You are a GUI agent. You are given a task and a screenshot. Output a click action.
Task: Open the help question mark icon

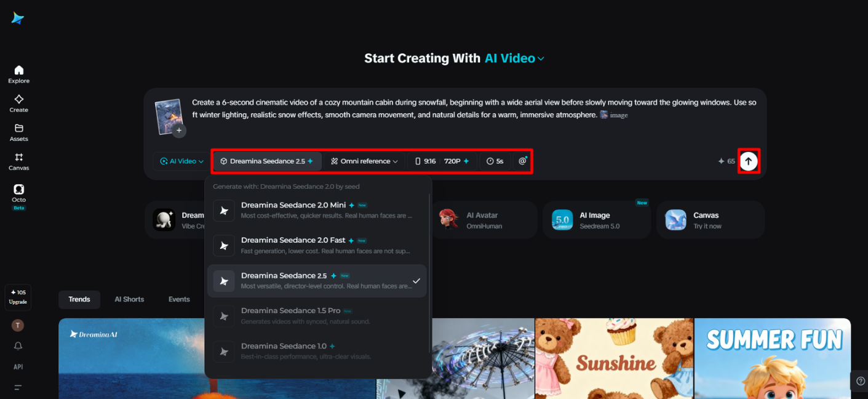point(860,381)
